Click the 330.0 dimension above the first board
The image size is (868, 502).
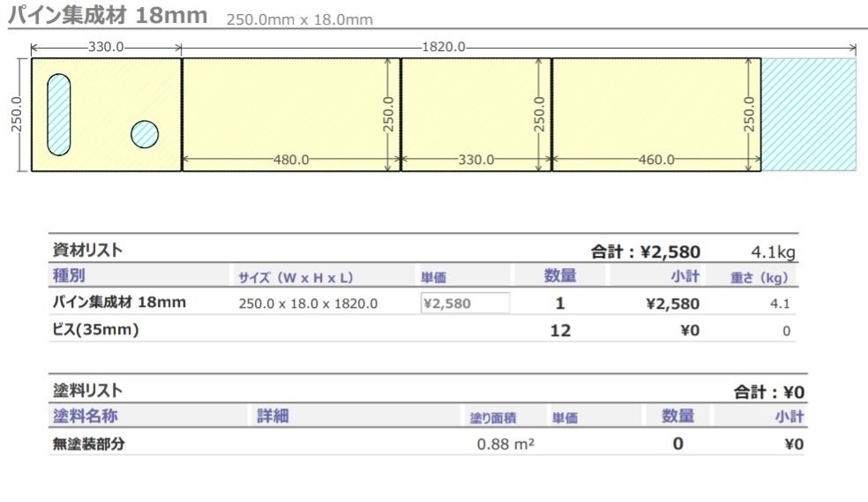106,47
